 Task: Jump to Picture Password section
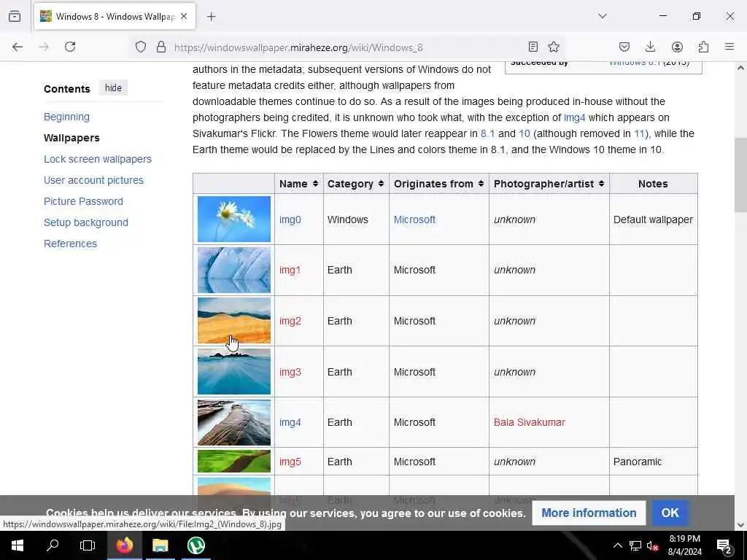coord(83,201)
